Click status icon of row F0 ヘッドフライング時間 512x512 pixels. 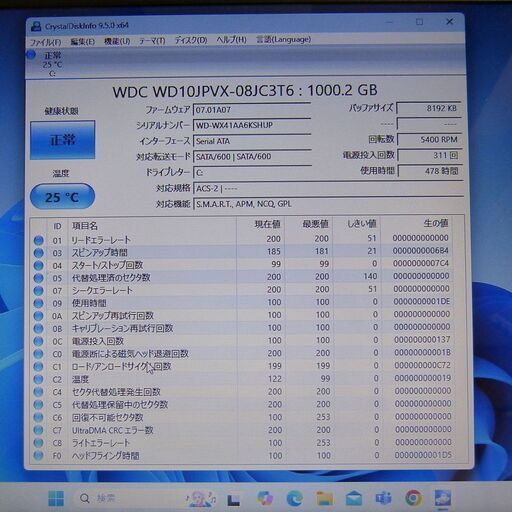[x=39, y=456]
